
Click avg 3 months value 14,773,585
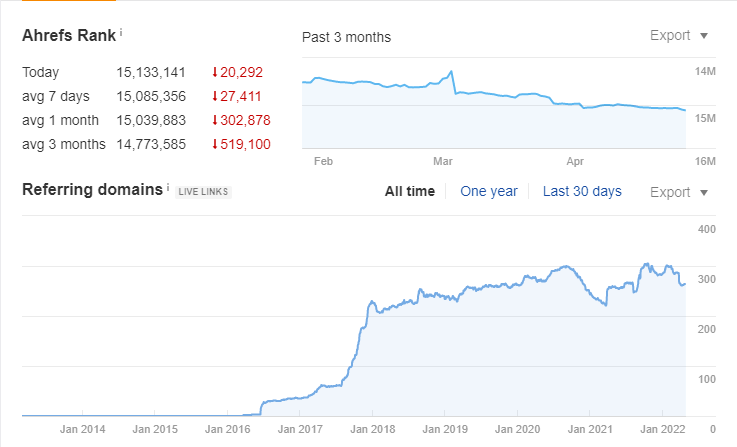[x=151, y=144]
